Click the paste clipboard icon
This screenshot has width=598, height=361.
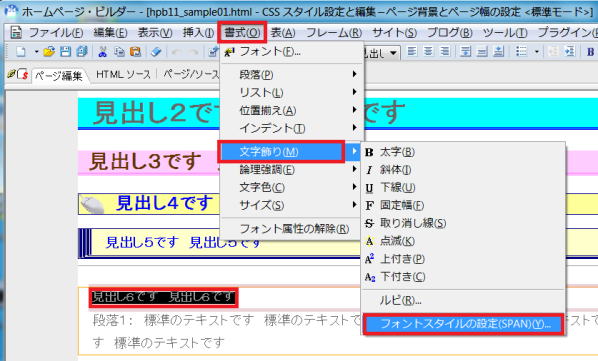click(135, 51)
